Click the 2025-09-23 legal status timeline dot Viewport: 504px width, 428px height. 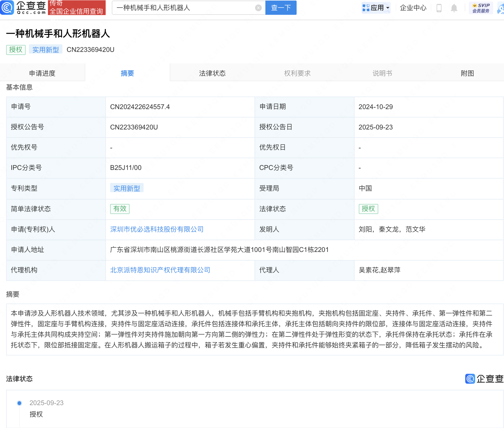click(19, 403)
